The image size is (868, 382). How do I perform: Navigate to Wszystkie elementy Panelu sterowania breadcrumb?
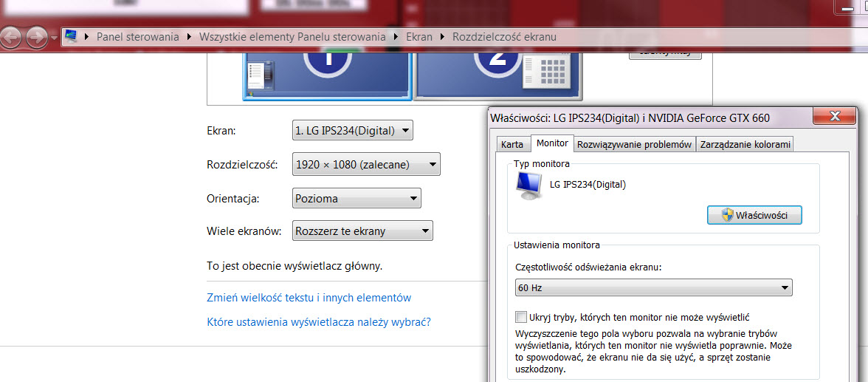[x=292, y=37]
